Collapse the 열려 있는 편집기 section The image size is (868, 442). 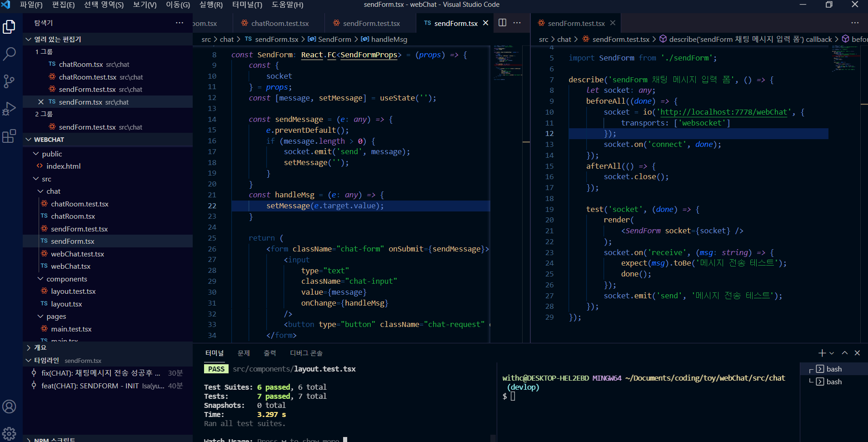click(108, 39)
